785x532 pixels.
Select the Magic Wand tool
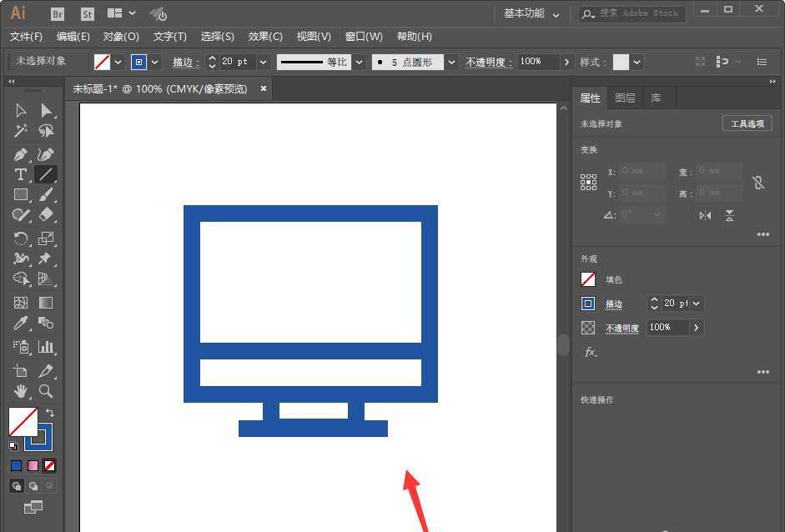pos(21,131)
